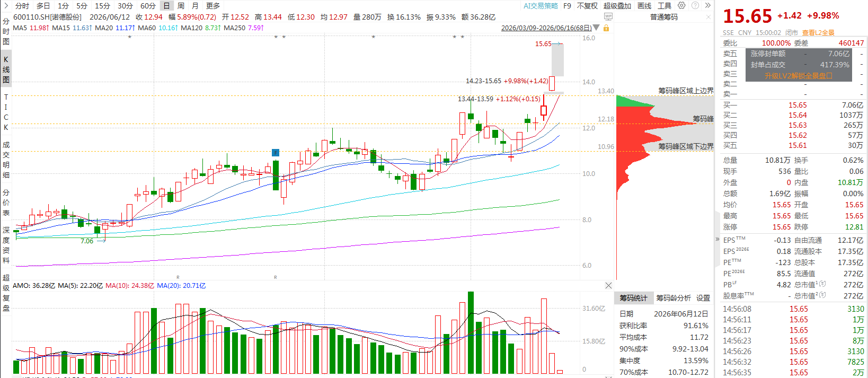Click info icon beside 总市值1
This screenshot has width=868, height=378.
tap(822, 284)
